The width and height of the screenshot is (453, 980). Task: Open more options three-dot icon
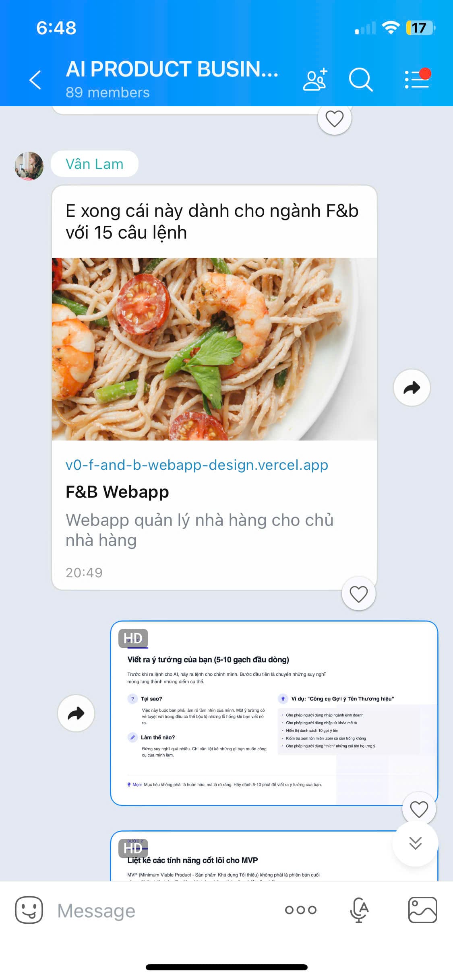(301, 910)
